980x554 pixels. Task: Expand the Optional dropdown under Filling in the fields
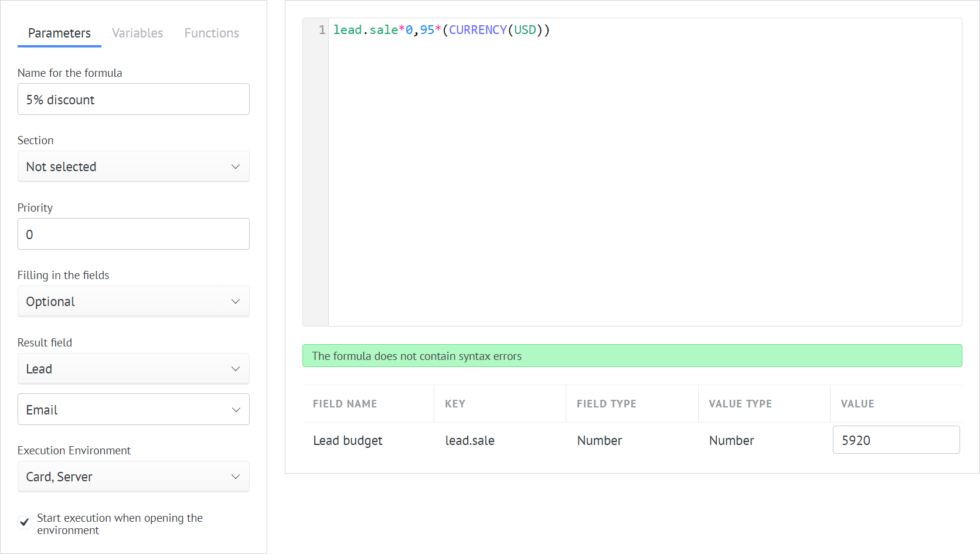(133, 301)
